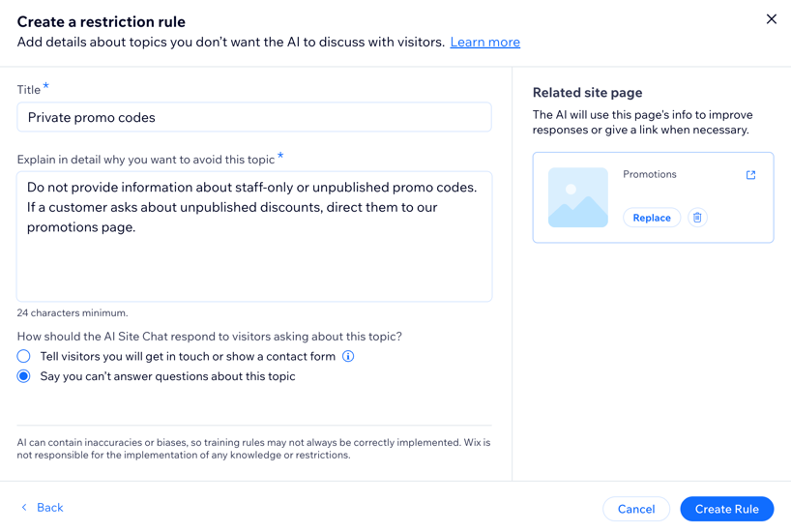Close the restriction rule dialog
Image resolution: width=791 pixels, height=532 pixels.
tap(771, 19)
